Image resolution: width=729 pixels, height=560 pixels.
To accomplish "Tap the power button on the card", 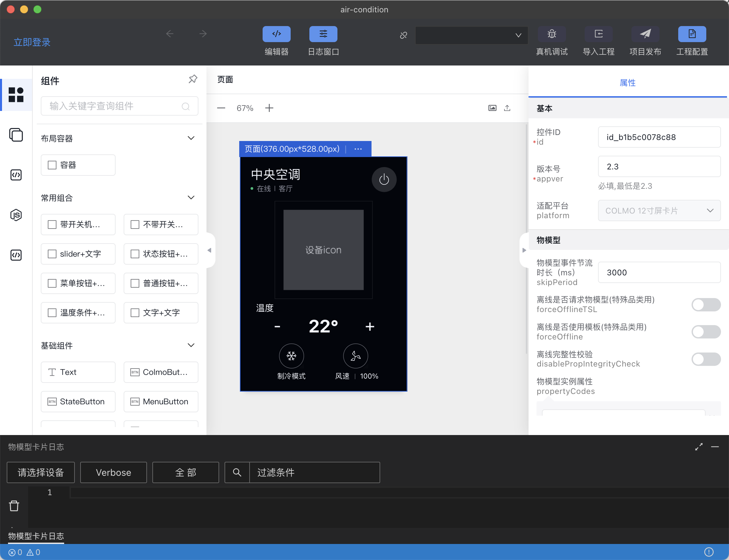I will click(384, 179).
